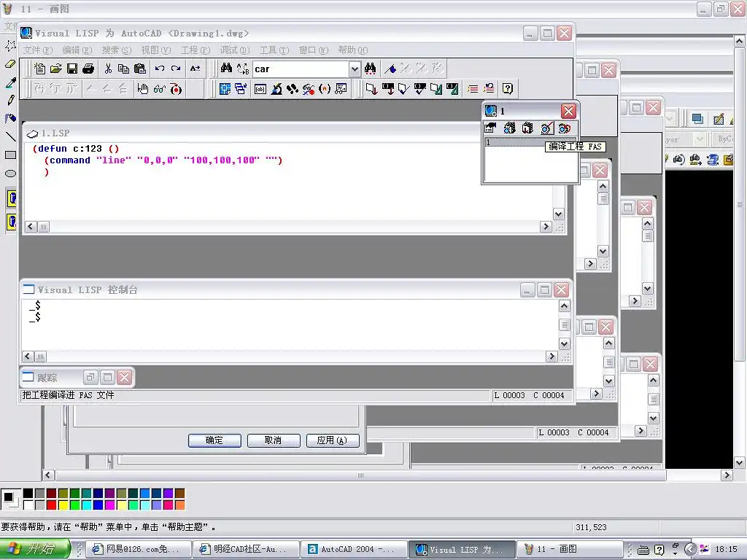Add a watch with the eyeglasses icon
The width and height of the screenshot is (747, 560).
(159, 88)
